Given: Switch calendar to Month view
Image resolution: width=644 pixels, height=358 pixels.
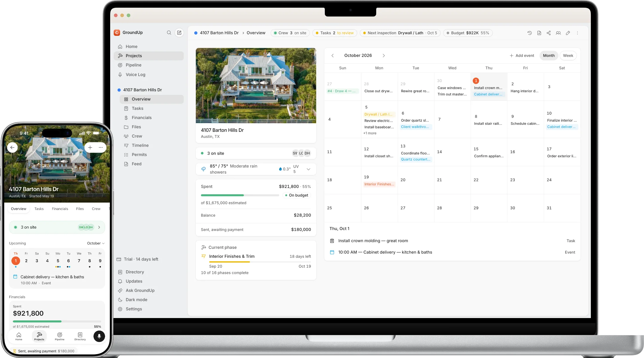Looking at the screenshot, I should coord(549,55).
